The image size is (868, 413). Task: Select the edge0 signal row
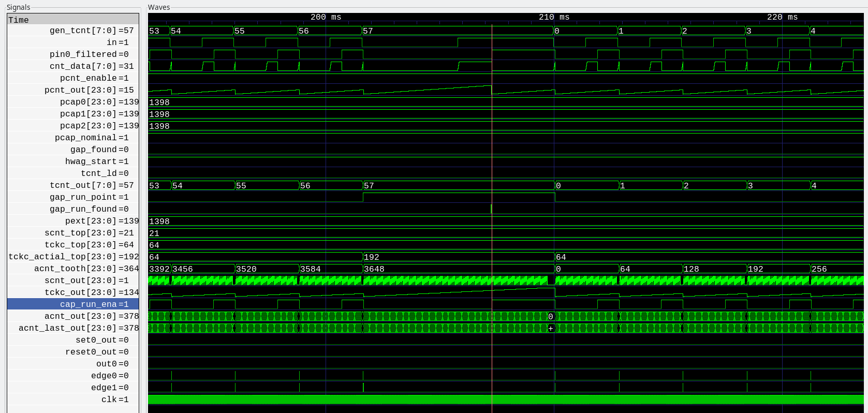73,376
